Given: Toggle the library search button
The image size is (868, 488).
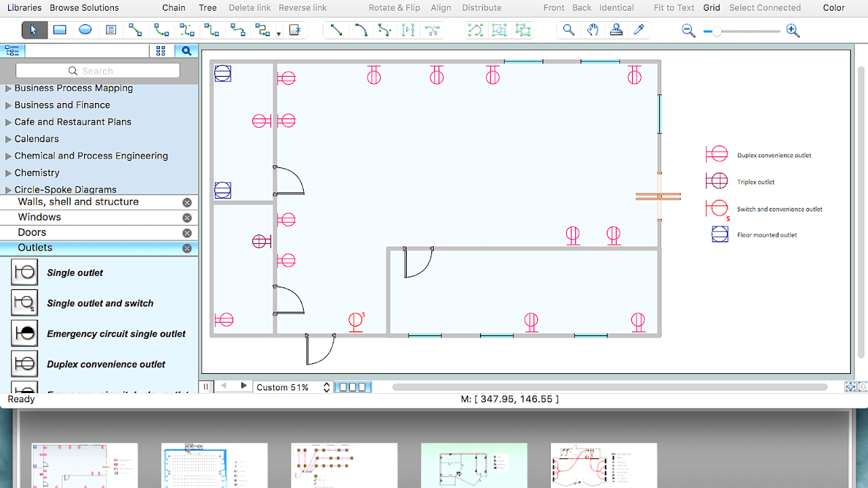Looking at the screenshot, I should click(x=186, y=51).
